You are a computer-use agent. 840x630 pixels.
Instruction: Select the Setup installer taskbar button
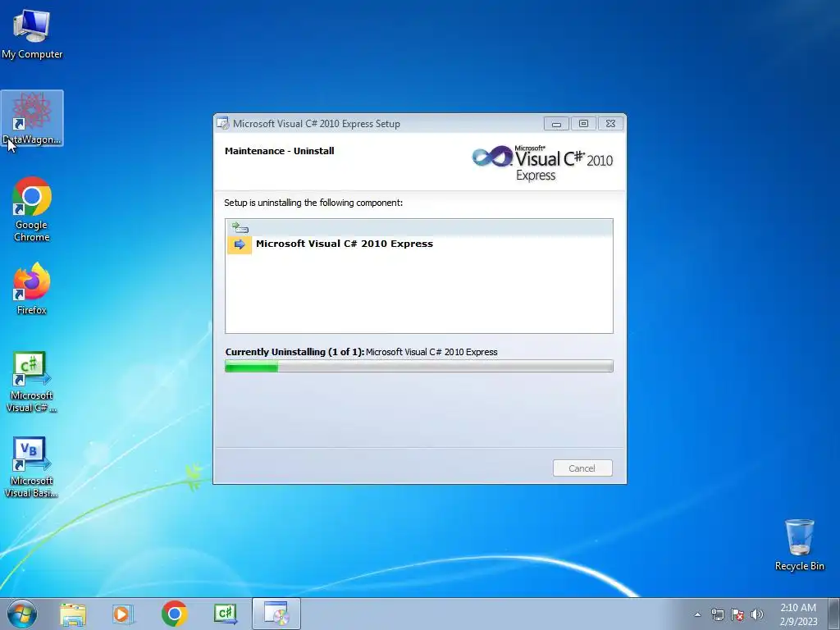point(276,614)
